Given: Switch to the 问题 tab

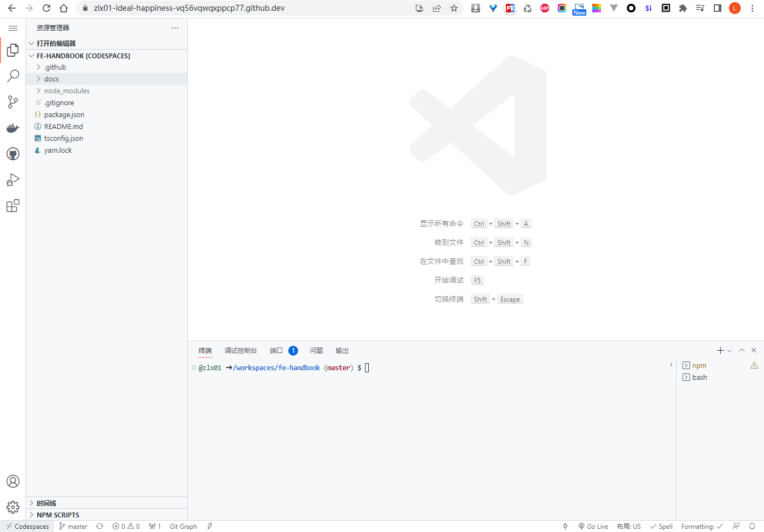Looking at the screenshot, I should [316, 351].
